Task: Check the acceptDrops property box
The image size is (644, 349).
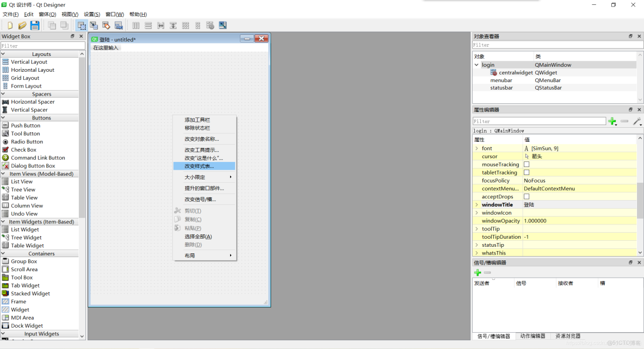Action: 526,196
